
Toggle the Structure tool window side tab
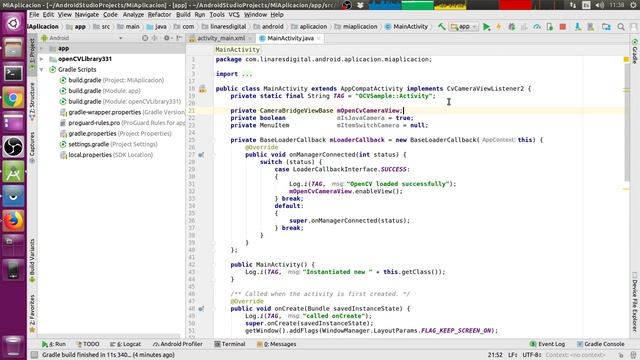pos(32,101)
